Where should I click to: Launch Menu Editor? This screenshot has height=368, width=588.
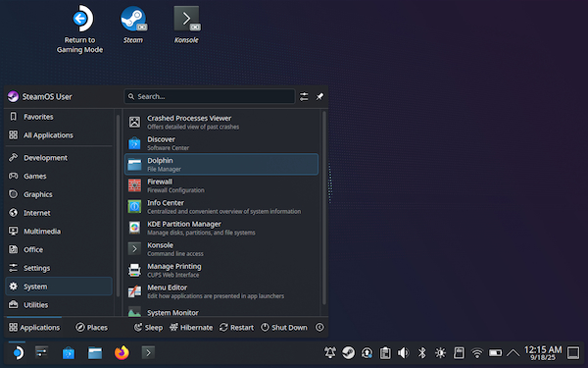(221, 291)
